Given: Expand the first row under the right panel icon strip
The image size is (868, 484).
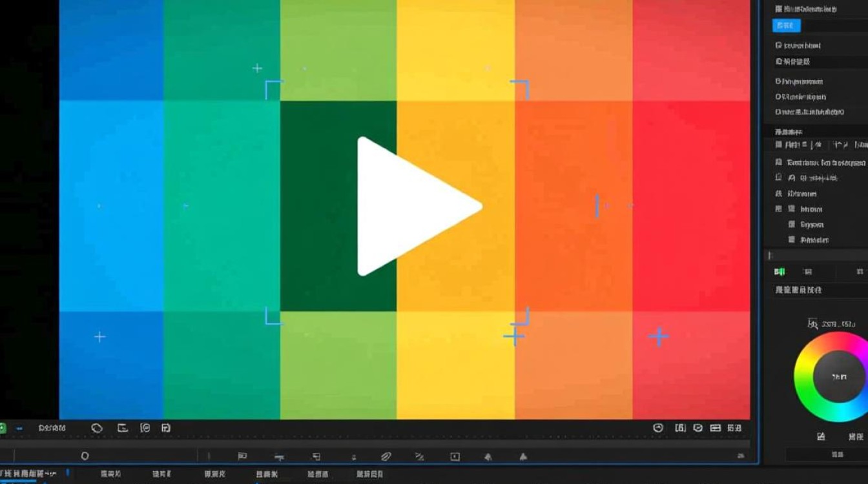Looking at the screenshot, I should (x=779, y=163).
